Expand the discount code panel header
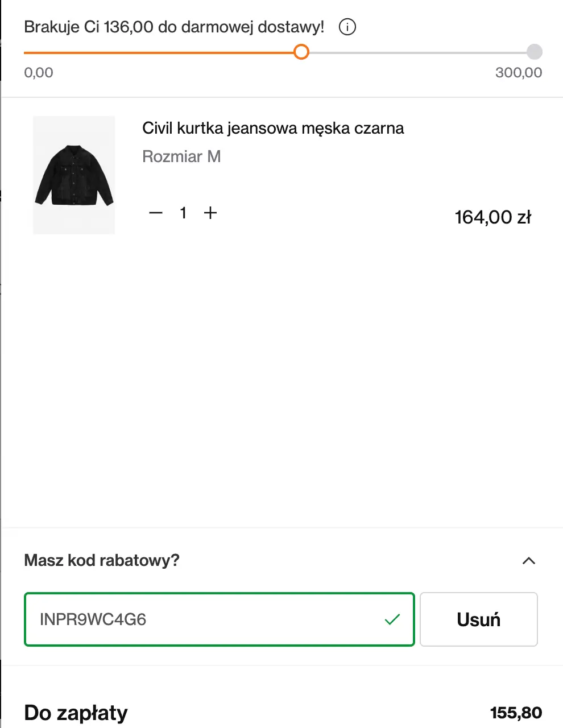This screenshot has width=563, height=728. pos(102,561)
